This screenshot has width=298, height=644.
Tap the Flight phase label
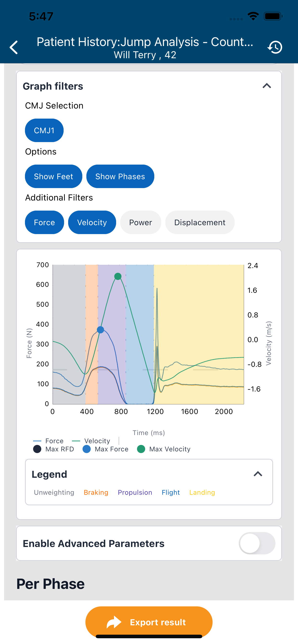(x=171, y=492)
